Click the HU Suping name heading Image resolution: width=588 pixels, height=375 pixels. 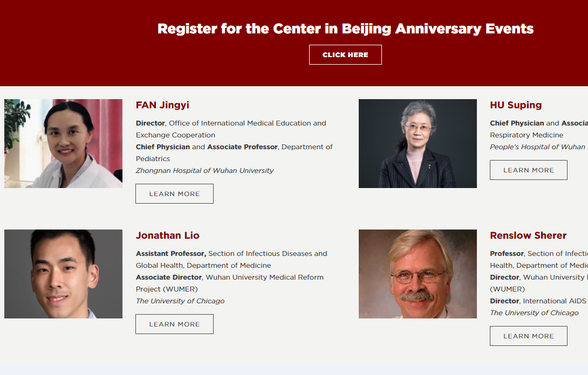tap(516, 105)
